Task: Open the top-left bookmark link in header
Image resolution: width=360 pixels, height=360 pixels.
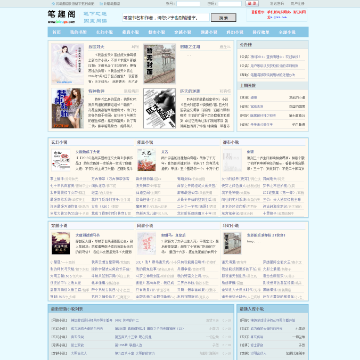Action: 73,4
